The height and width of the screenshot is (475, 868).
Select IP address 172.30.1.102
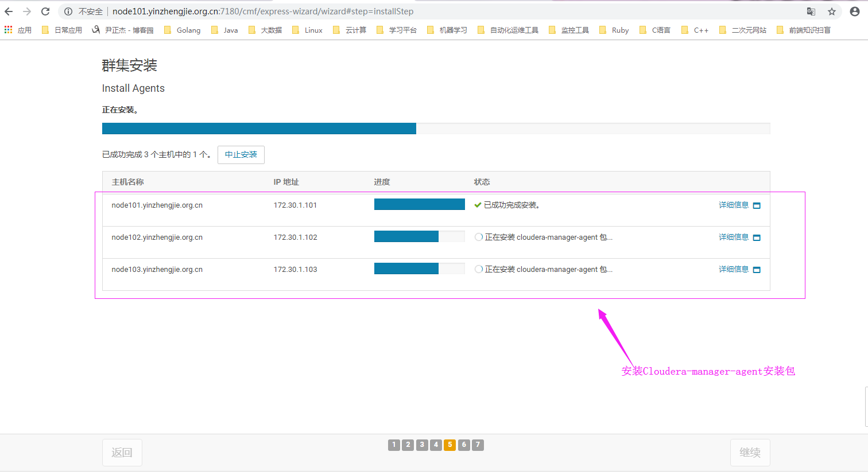tap(295, 237)
